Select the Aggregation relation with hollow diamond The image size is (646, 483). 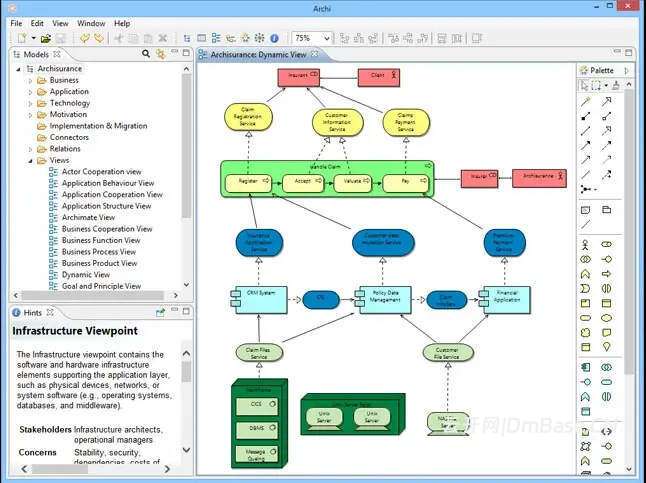[606, 116]
